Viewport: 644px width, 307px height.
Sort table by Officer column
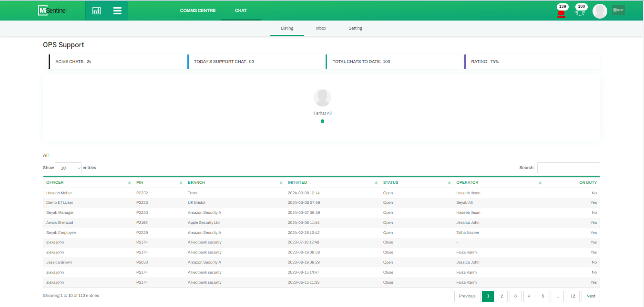click(x=55, y=182)
